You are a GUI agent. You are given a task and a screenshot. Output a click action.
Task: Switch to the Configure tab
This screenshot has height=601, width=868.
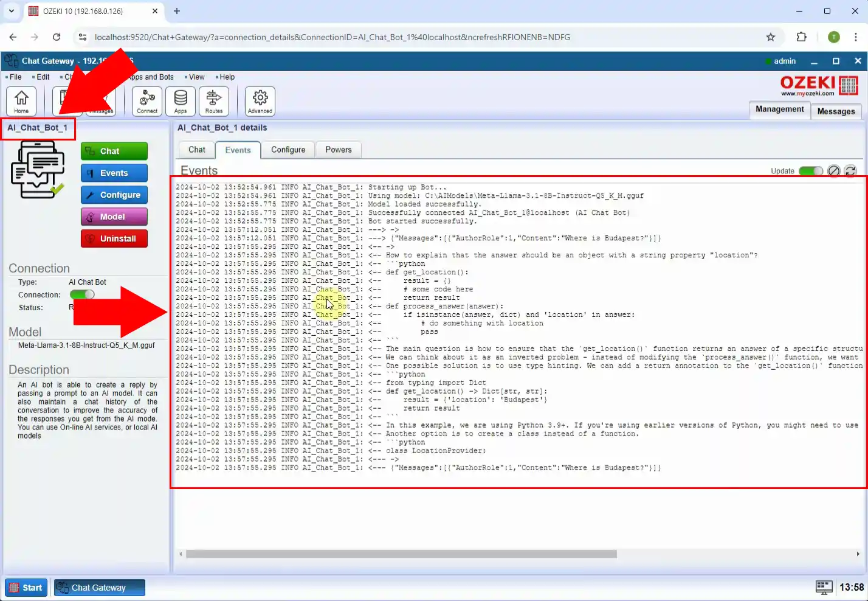coord(288,150)
